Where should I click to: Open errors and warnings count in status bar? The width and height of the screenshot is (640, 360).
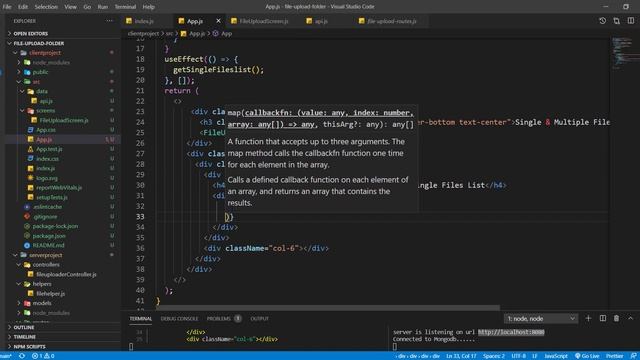tap(43, 356)
